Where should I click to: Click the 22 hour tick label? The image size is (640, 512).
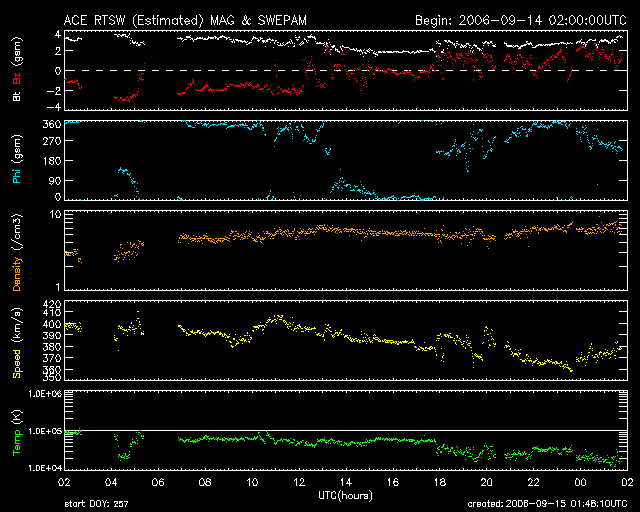(533, 483)
